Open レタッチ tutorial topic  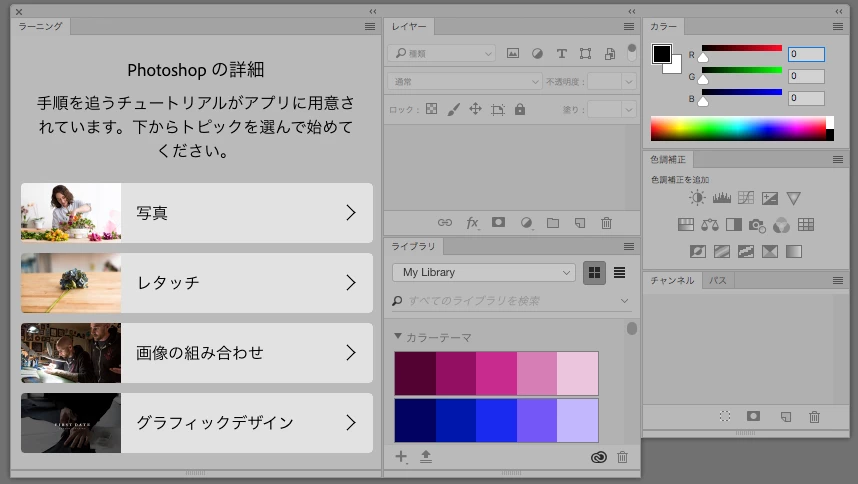[197, 283]
